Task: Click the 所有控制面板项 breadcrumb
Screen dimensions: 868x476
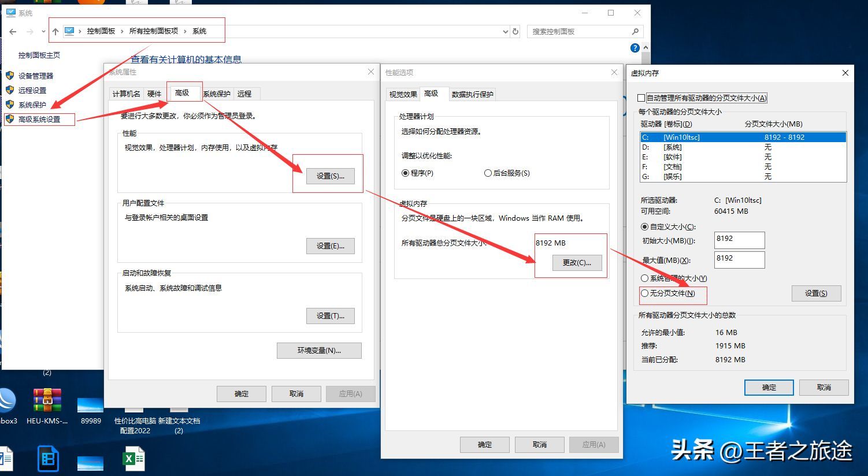Action: point(153,31)
